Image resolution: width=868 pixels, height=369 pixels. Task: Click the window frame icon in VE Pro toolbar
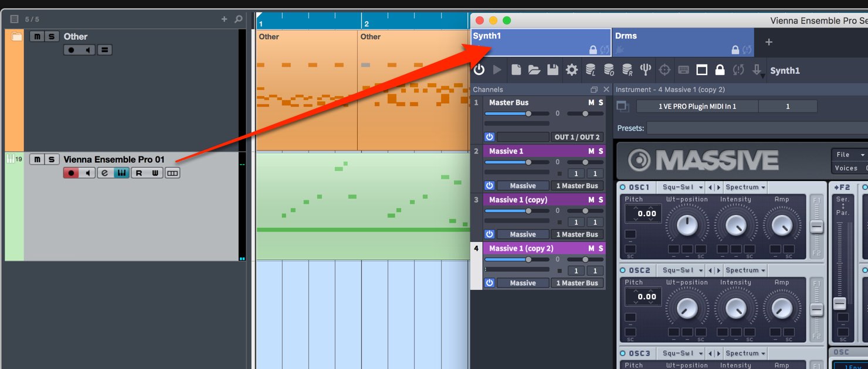coord(701,70)
